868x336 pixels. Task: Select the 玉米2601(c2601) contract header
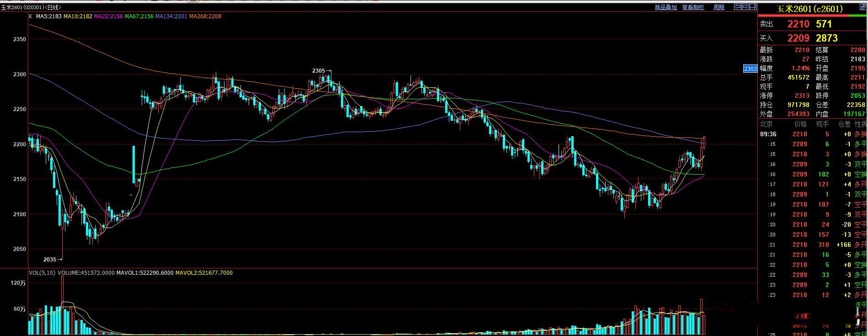pyautogui.click(x=809, y=9)
